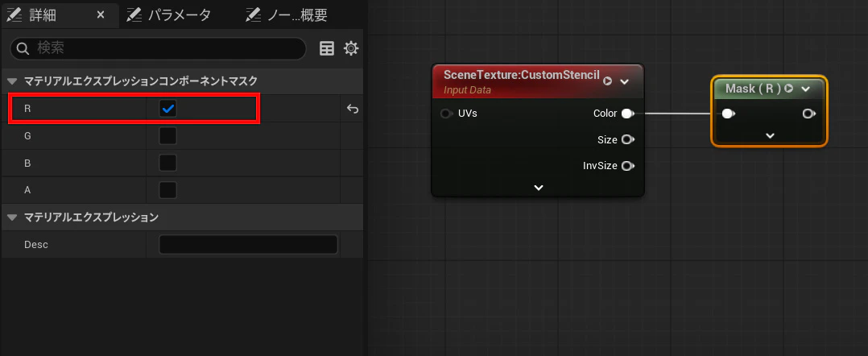The image size is (868, 356).
Task: Click the Mask node output pin
Action: [808, 114]
